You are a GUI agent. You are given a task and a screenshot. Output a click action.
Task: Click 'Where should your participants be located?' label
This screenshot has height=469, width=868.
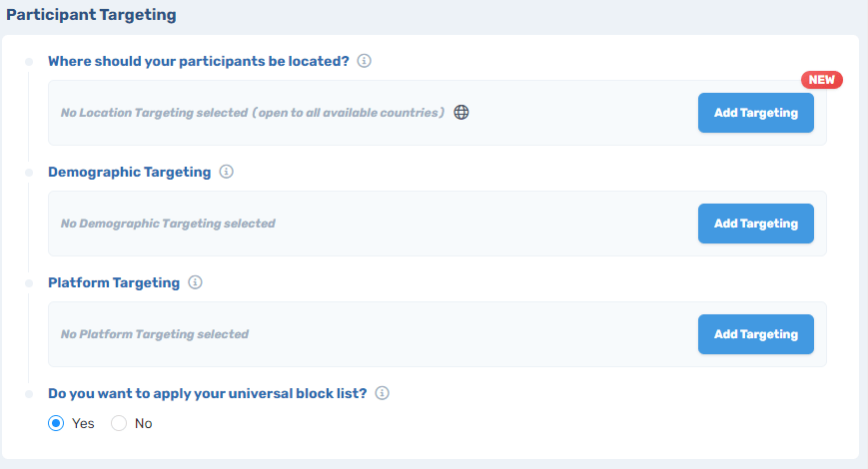pos(198,61)
